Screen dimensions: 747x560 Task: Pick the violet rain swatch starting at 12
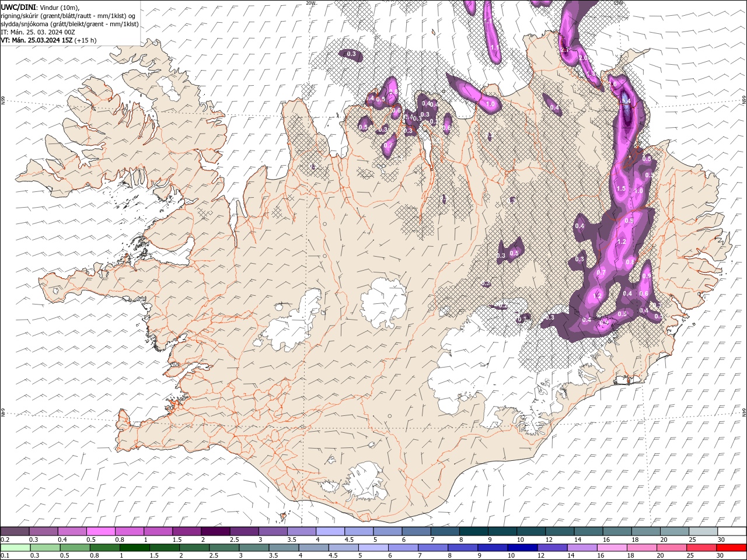click(552, 548)
